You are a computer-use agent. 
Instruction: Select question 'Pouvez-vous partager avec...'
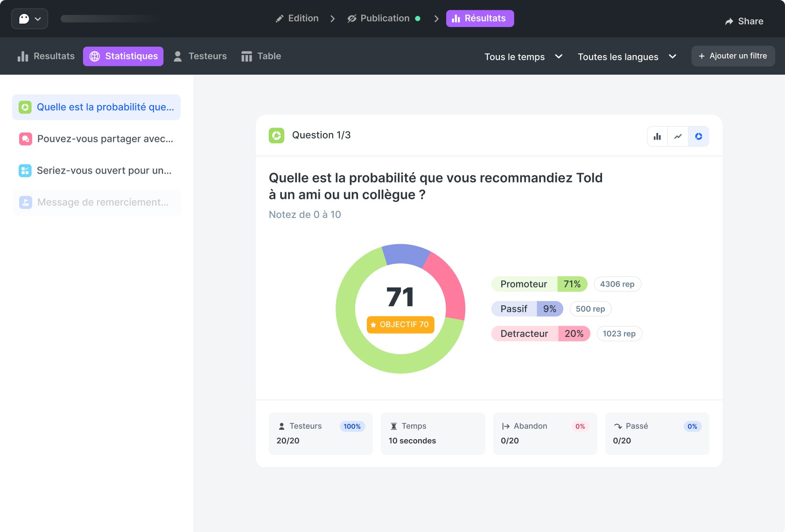point(96,139)
